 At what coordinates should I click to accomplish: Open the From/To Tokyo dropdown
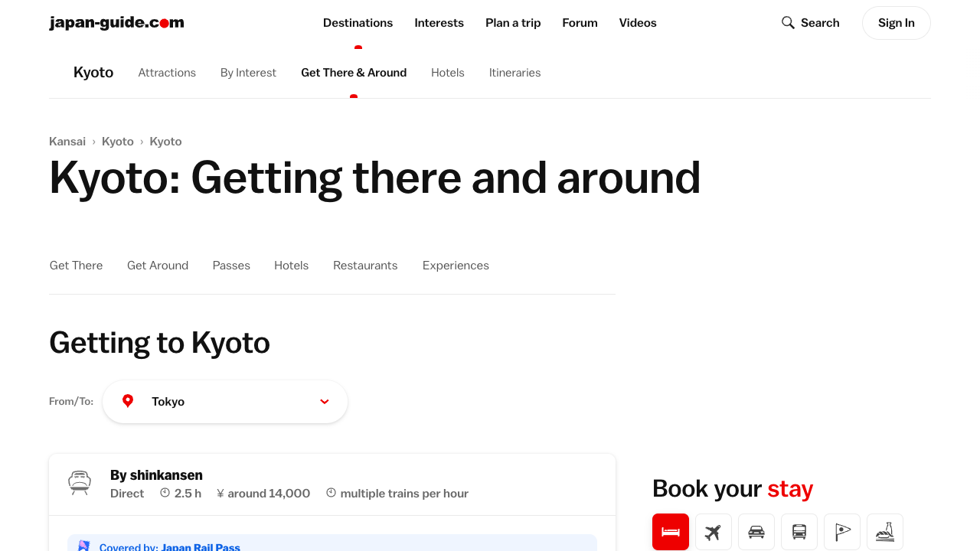pyautogui.click(x=225, y=402)
